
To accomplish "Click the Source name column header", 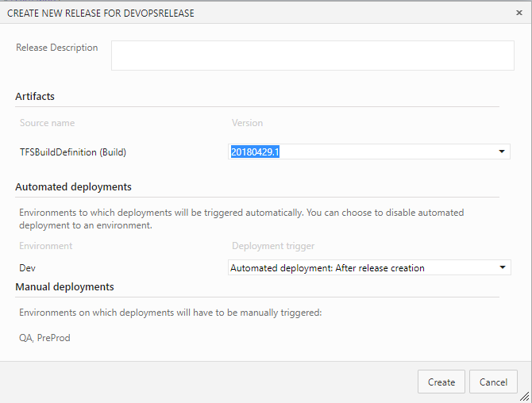I will 47,123.
